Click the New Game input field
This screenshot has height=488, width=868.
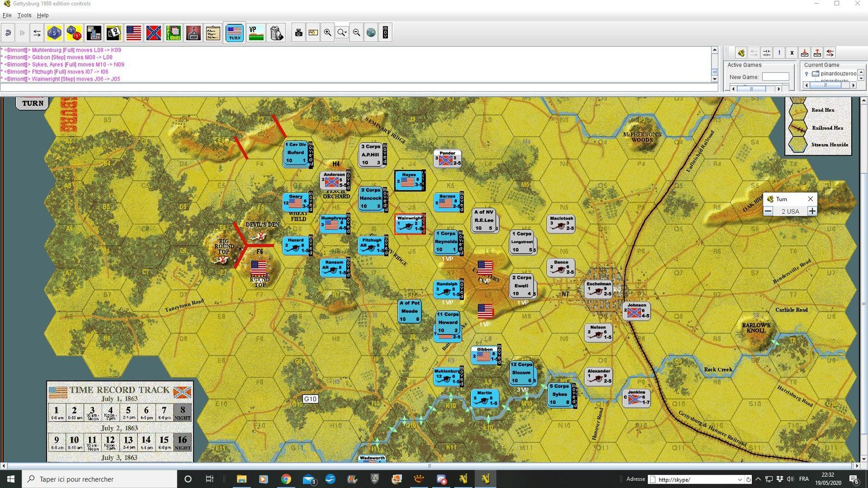pyautogui.click(x=775, y=77)
